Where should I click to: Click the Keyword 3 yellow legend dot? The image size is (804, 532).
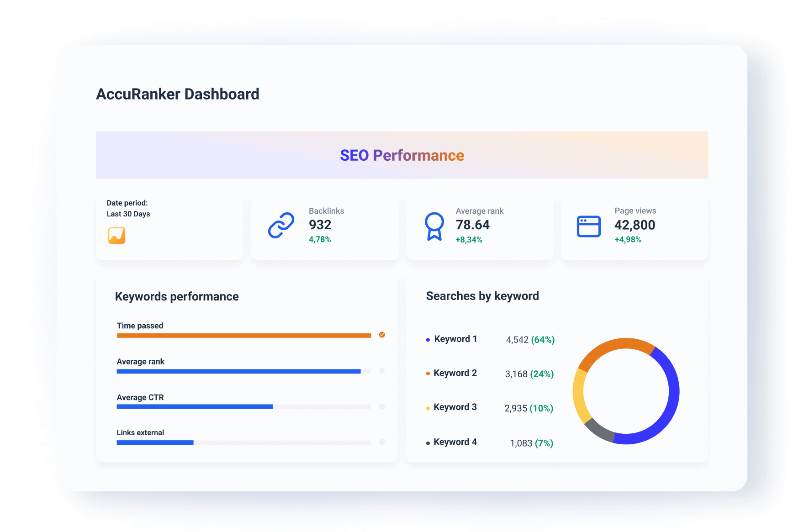click(x=428, y=407)
